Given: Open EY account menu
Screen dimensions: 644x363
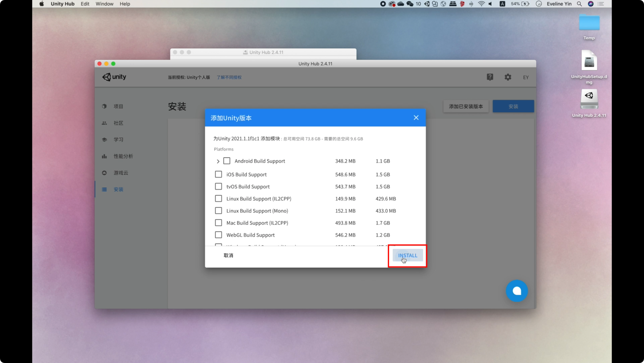Looking at the screenshot, I should (x=526, y=77).
